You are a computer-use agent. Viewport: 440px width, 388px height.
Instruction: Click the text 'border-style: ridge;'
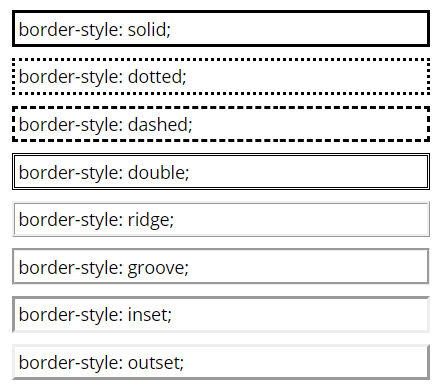click(x=96, y=220)
